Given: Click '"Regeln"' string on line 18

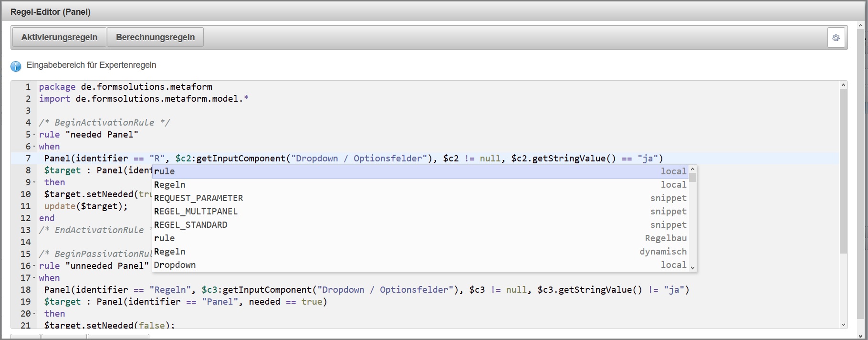Looking at the screenshot, I should point(170,290).
